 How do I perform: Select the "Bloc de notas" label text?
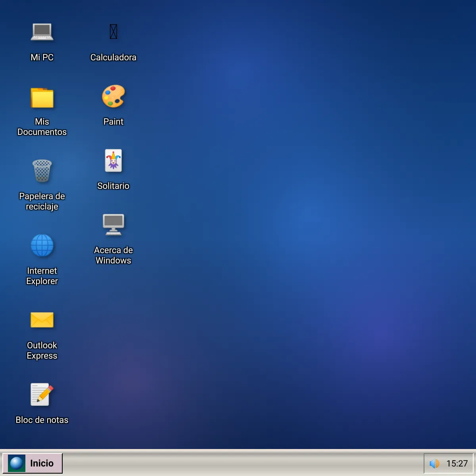[42, 420]
